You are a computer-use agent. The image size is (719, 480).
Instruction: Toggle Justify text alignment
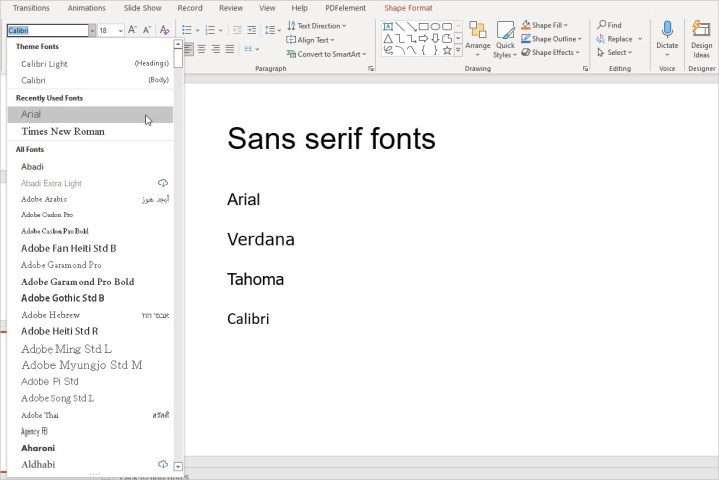(231, 49)
